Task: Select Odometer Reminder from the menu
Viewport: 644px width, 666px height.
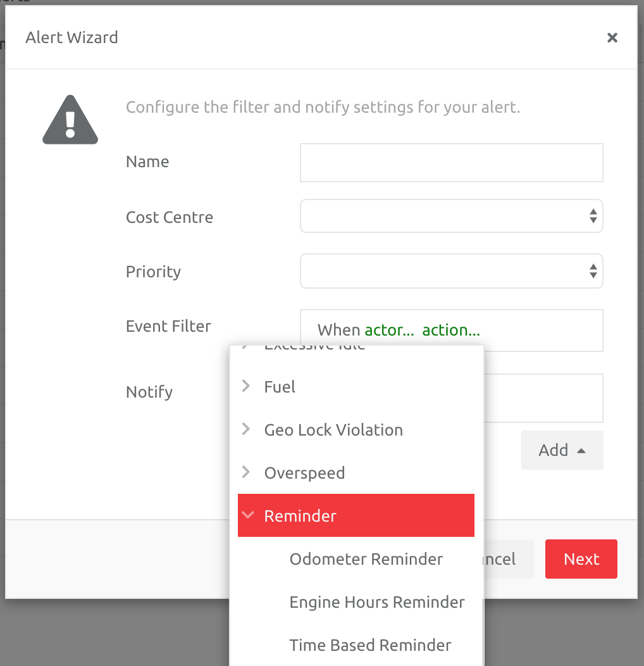Action: click(x=366, y=559)
